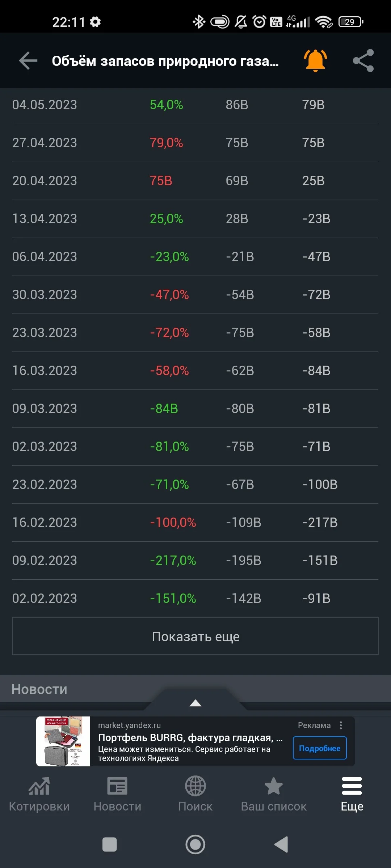This screenshot has width=391, height=868.
Task: Select the 16.02.2023 row with -100,0%
Action: coord(195,523)
